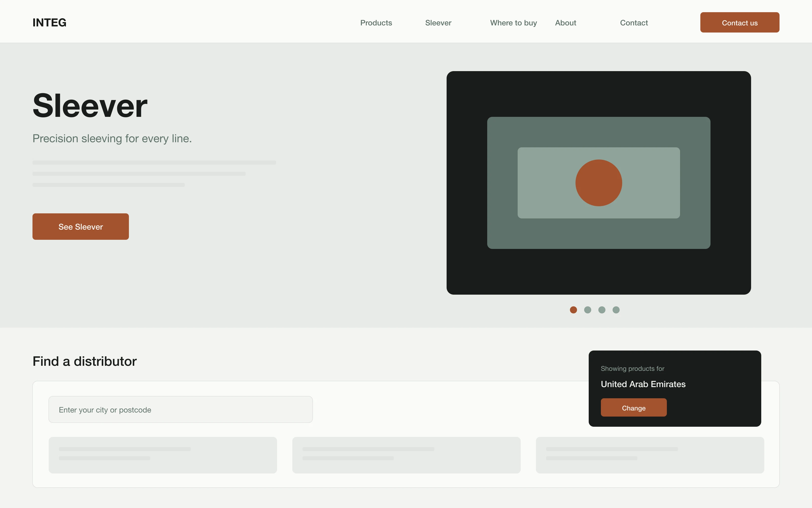
Task: Go to Sleever nav link
Action: pos(438,23)
